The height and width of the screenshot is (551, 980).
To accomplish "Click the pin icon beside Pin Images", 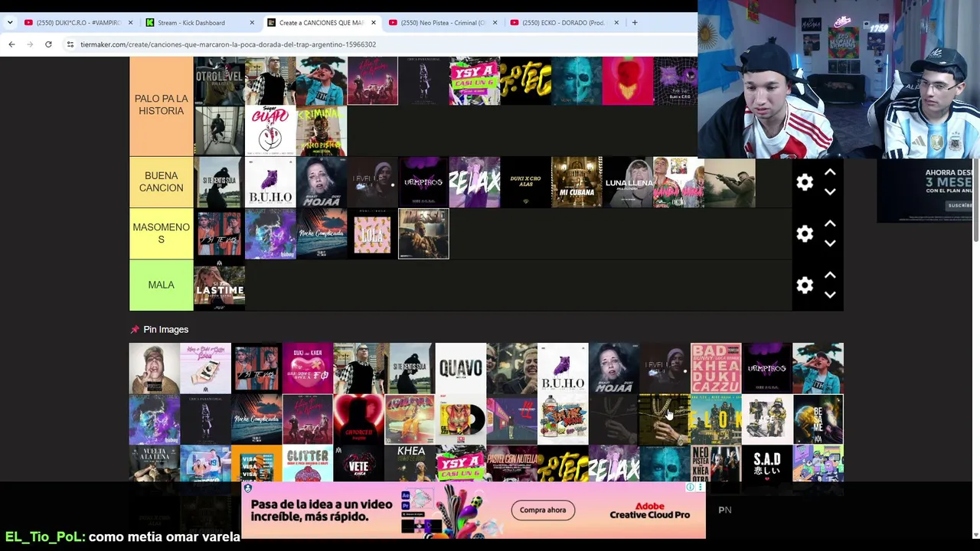I will tap(135, 329).
